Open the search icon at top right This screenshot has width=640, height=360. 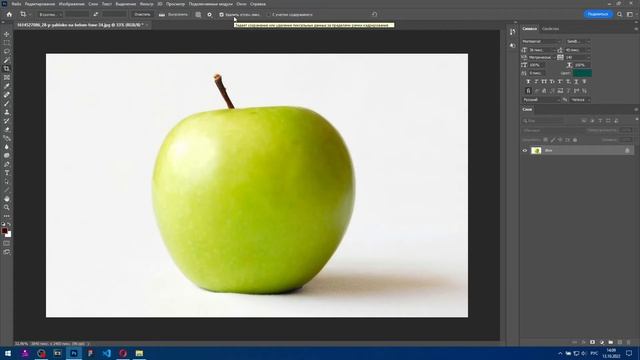coord(620,14)
